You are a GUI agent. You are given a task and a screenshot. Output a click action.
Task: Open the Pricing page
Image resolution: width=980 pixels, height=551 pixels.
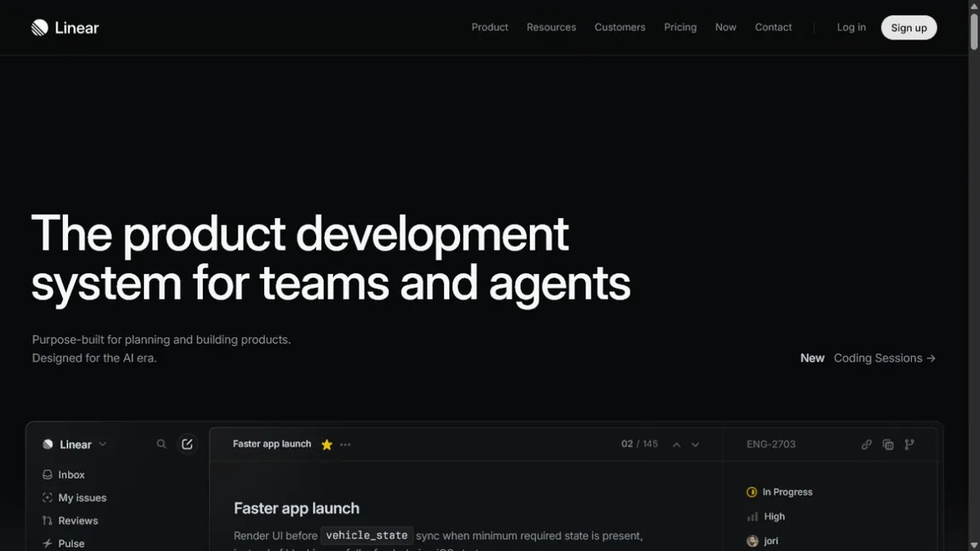(x=680, y=27)
